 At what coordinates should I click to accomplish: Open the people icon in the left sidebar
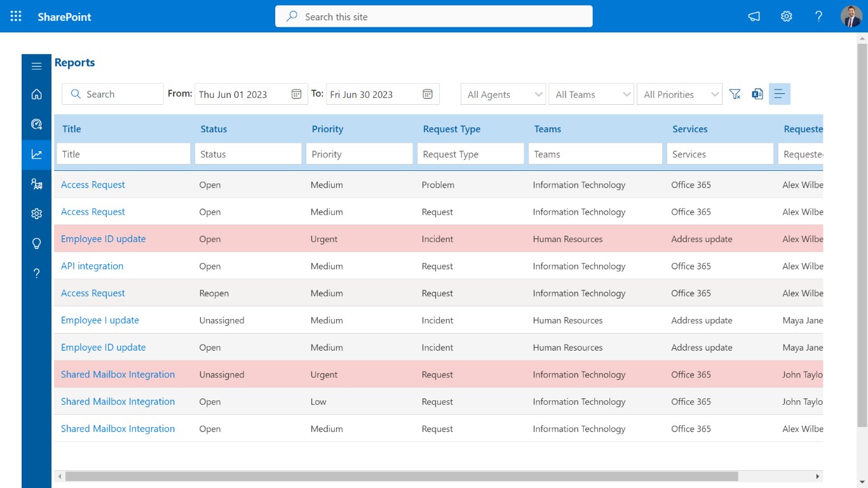tap(36, 184)
